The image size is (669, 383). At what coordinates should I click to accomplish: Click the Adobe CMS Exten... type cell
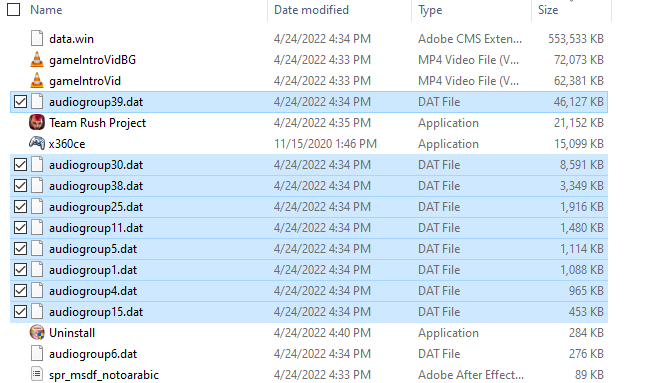(470, 39)
